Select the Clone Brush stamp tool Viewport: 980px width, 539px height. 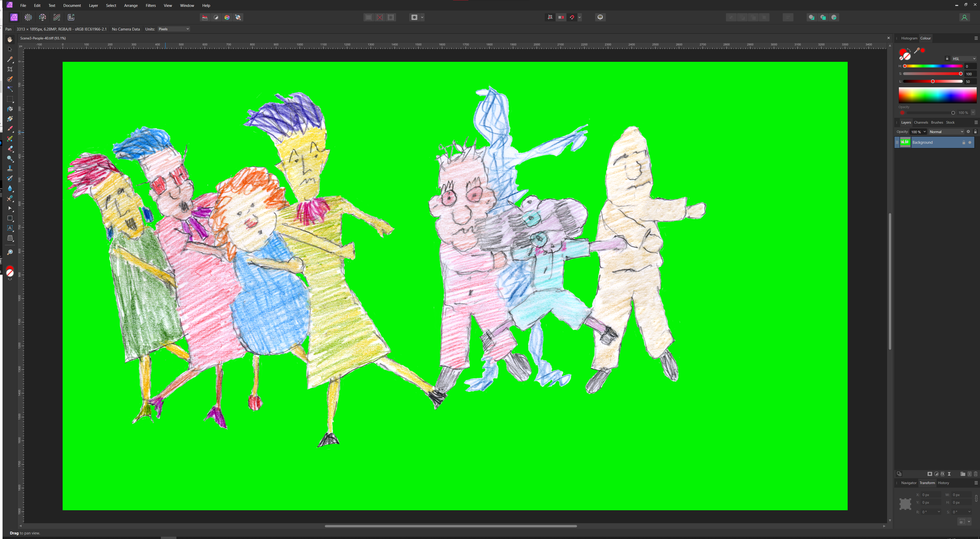[x=10, y=168]
